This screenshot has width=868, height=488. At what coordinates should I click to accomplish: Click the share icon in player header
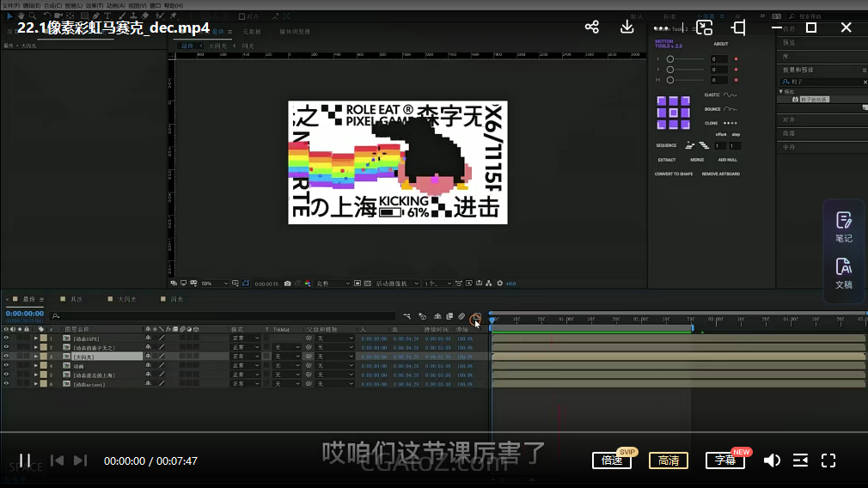591,27
